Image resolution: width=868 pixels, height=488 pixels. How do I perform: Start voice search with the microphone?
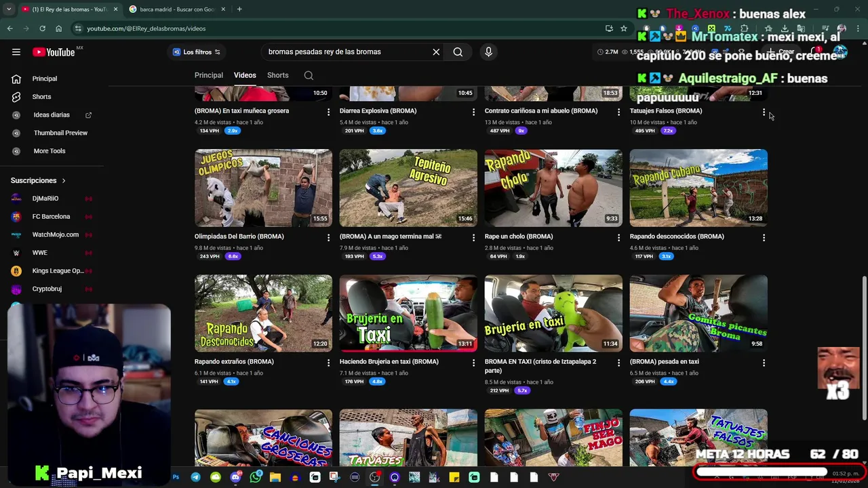tap(488, 52)
